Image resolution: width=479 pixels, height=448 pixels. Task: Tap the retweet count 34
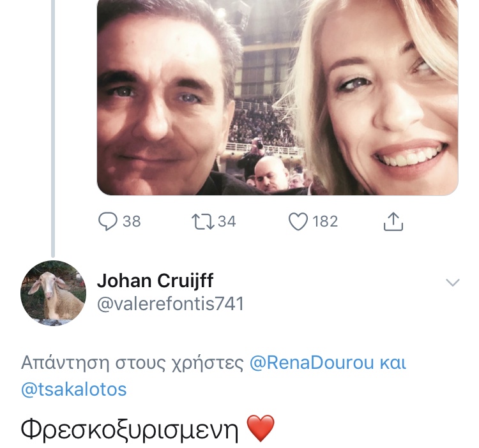227,221
